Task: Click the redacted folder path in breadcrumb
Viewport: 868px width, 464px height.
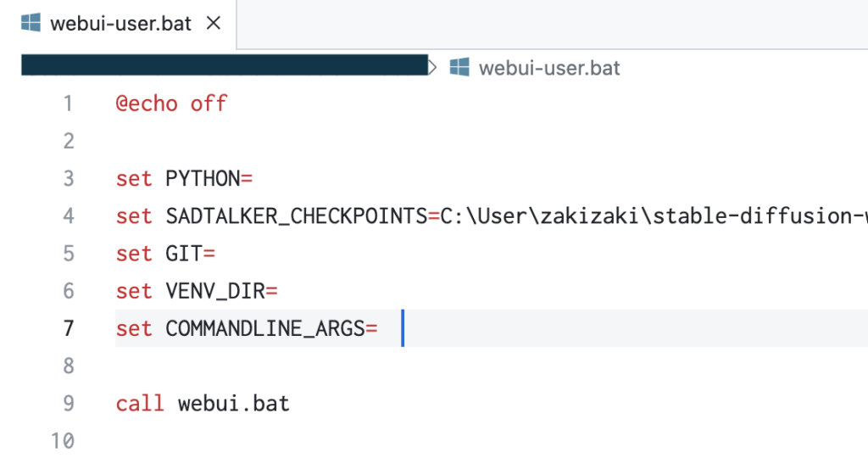Action: tap(224, 66)
